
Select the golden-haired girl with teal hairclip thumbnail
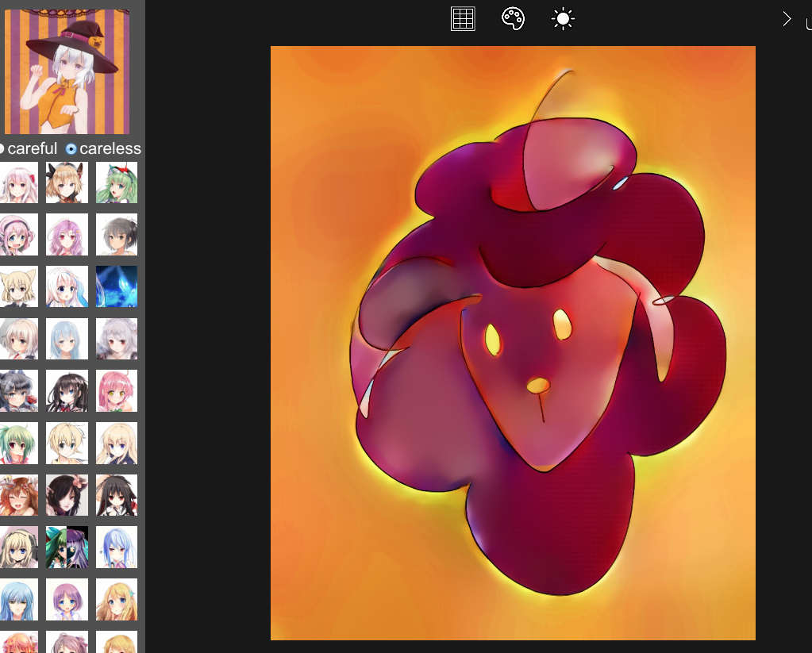[117, 600]
